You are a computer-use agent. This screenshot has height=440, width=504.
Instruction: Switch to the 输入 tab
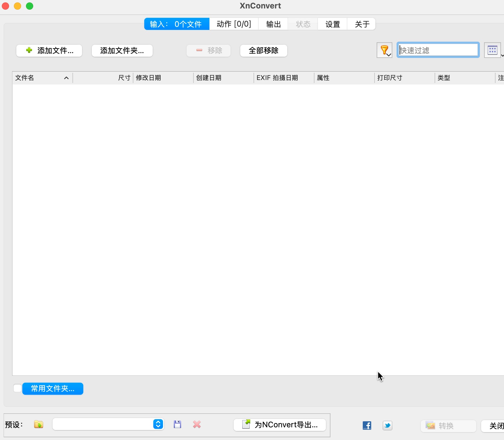[x=177, y=24]
